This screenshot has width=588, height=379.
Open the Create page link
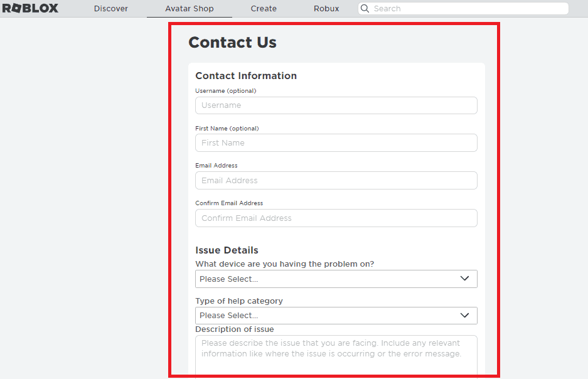pos(264,9)
